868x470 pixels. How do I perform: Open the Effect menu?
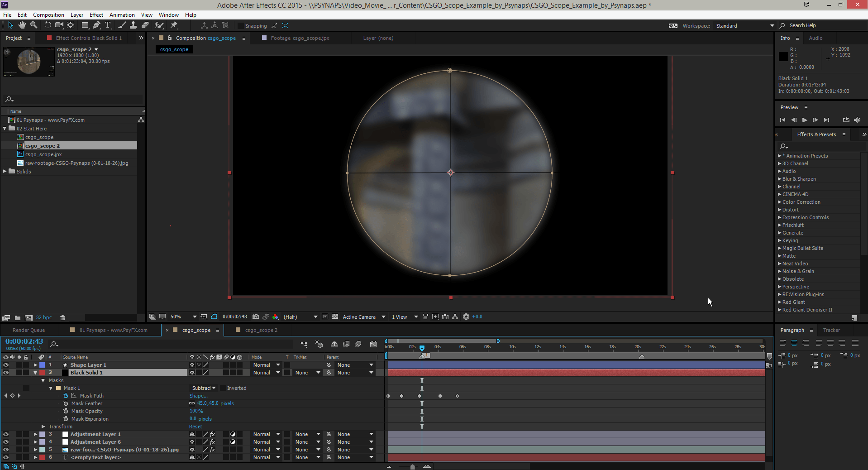click(x=96, y=15)
